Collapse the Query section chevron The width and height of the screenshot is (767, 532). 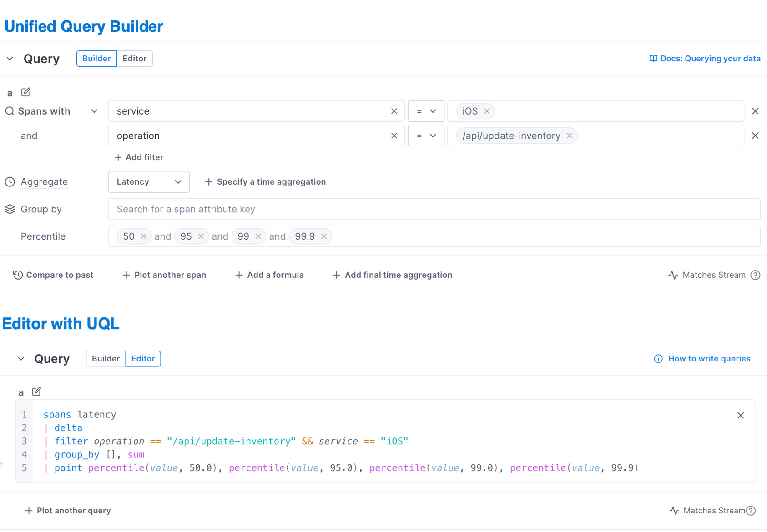pos(10,58)
